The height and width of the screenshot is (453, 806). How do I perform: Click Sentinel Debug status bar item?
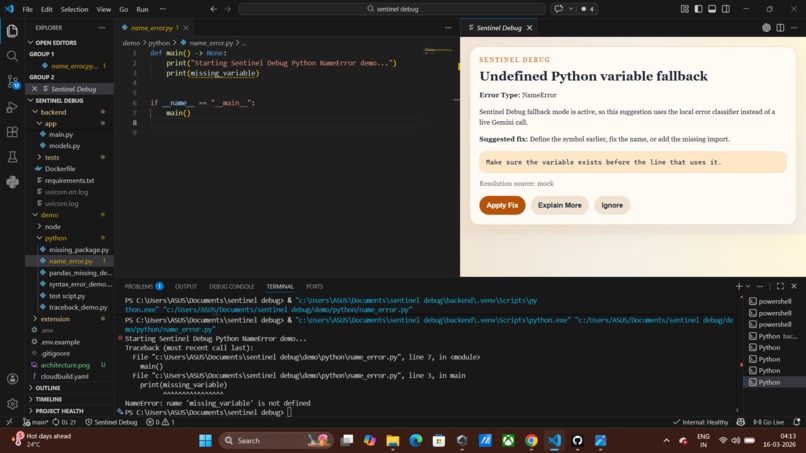coord(111,422)
